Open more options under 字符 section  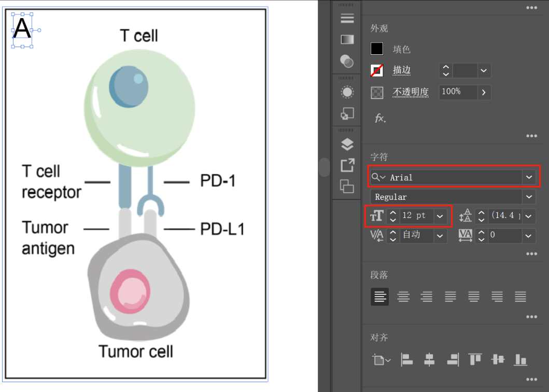coord(531,254)
